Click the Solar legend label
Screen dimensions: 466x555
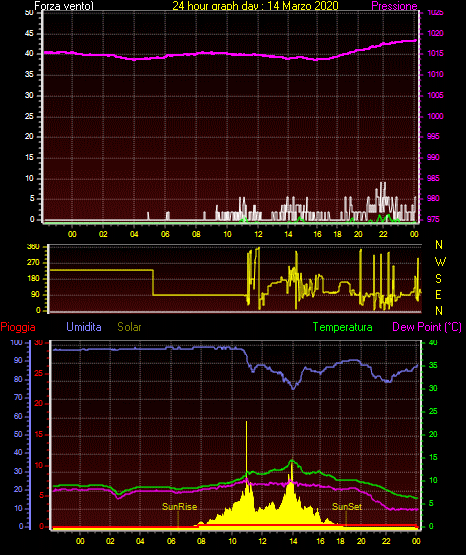130,327
